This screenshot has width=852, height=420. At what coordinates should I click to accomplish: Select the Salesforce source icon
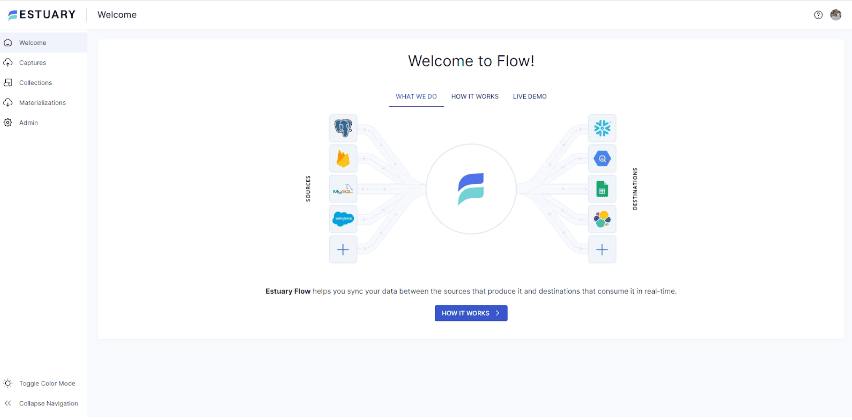click(343, 219)
